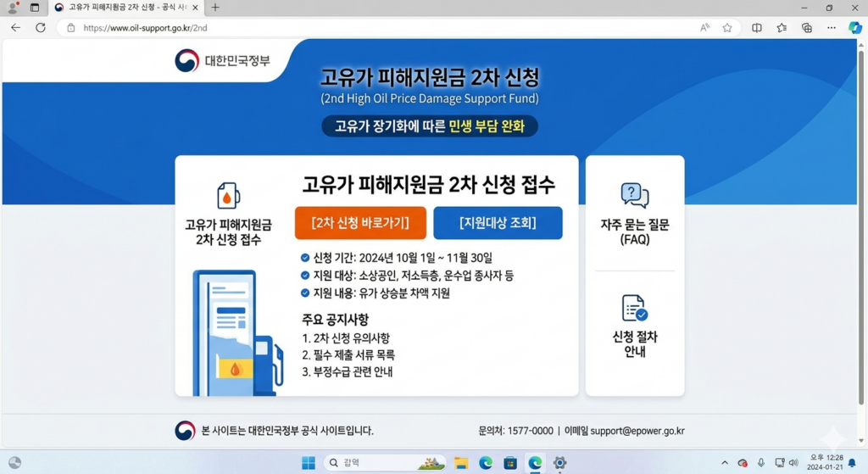The width and height of the screenshot is (868, 474).
Task: Show hidden system tray icons chevron
Action: (x=725, y=463)
